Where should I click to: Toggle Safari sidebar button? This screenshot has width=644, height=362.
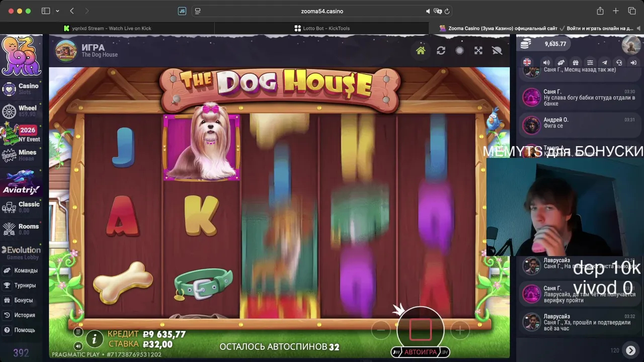point(46,11)
